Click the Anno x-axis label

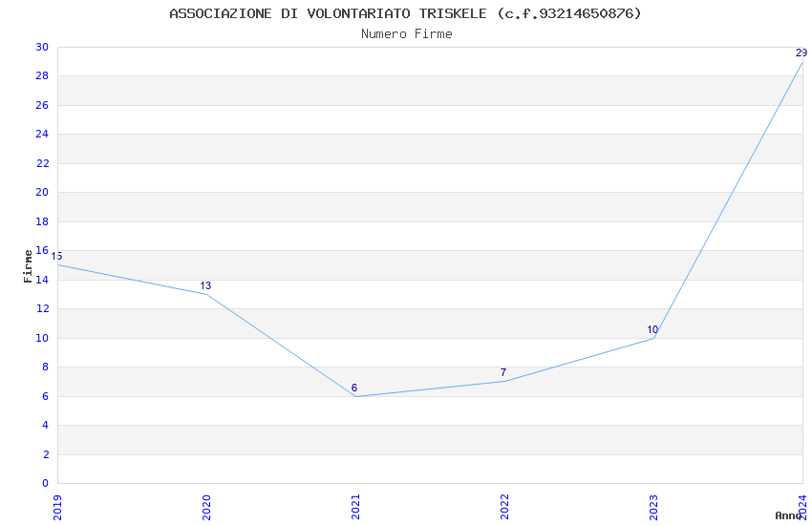click(x=788, y=515)
